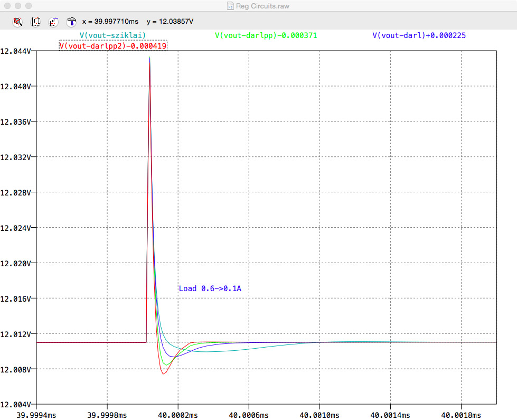Click the 12.032V vertical axis label
The width and height of the screenshot is (517, 420).
pos(15,157)
